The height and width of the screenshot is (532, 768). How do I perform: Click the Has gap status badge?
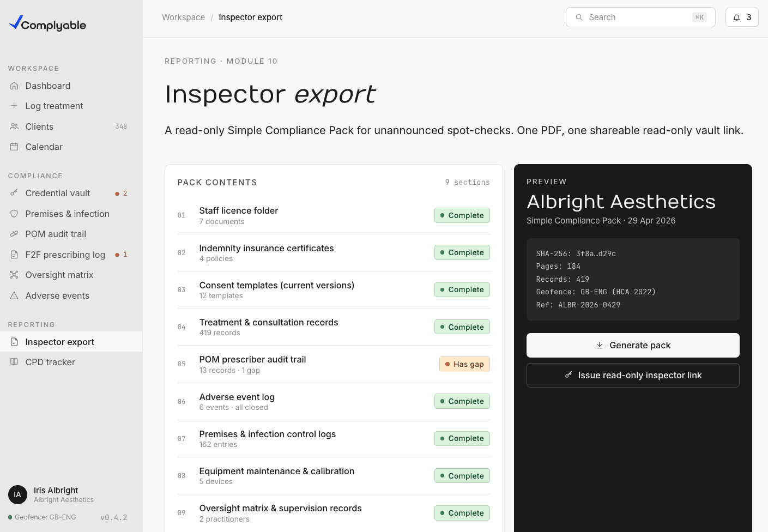pyautogui.click(x=464, y=364)
